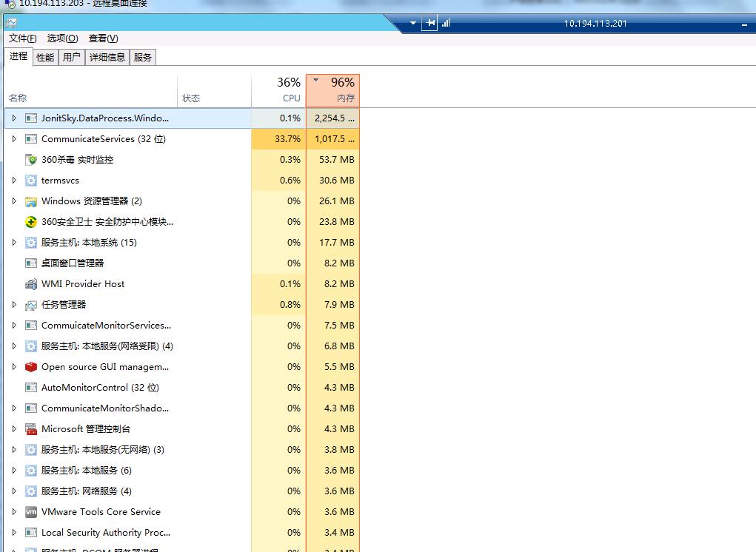Screen dimensions: 756x552
Task: Click the 任务管理器 process icon
Action: [31, 305]
